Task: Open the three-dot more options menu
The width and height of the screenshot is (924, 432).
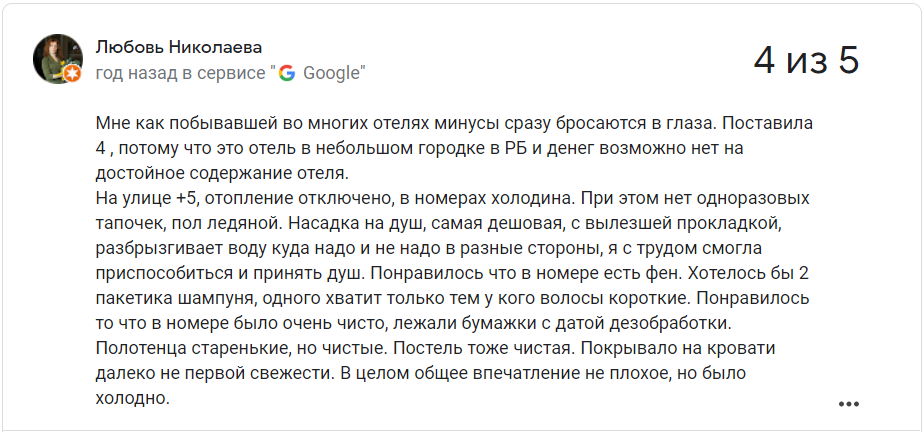Action: click(x=849, y=404)
